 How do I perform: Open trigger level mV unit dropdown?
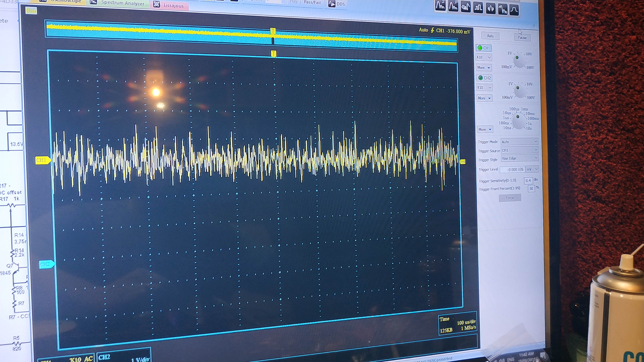tap(532, 169)
